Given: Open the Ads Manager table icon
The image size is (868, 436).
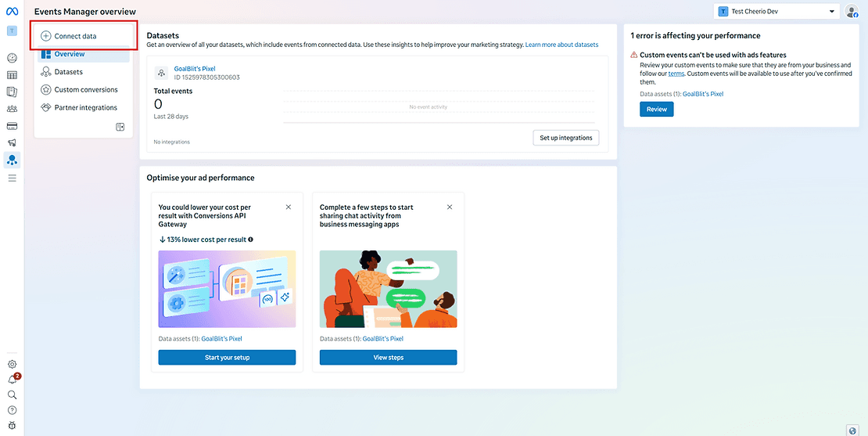Looking at the screenshot, I should click(x=12, y=75).
